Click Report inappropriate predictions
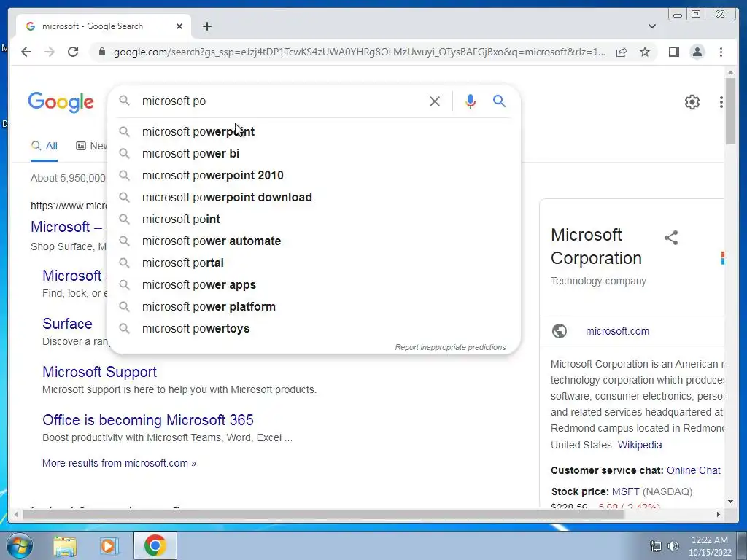Viewport: 747px width, 560px height. click(450, 347)
